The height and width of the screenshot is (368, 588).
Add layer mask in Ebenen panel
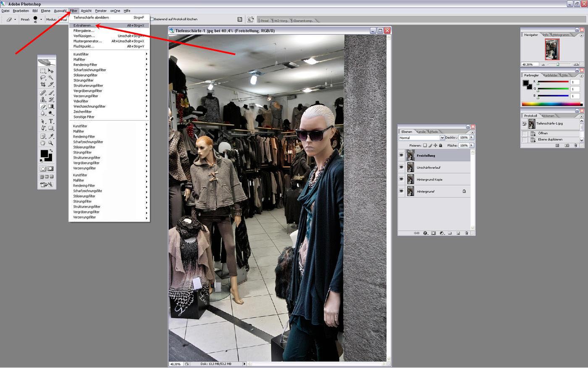(x=433, y=233)
